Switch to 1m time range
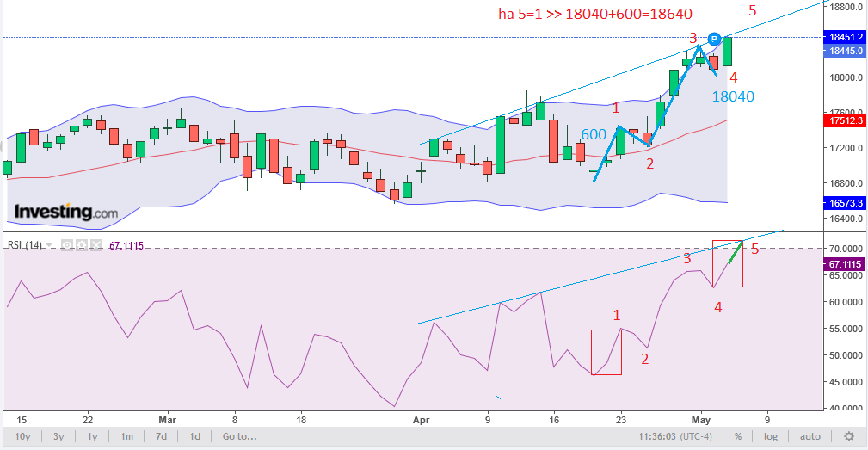Image resolution: width=868 pixels, height=450 pixels. (126, 436)
